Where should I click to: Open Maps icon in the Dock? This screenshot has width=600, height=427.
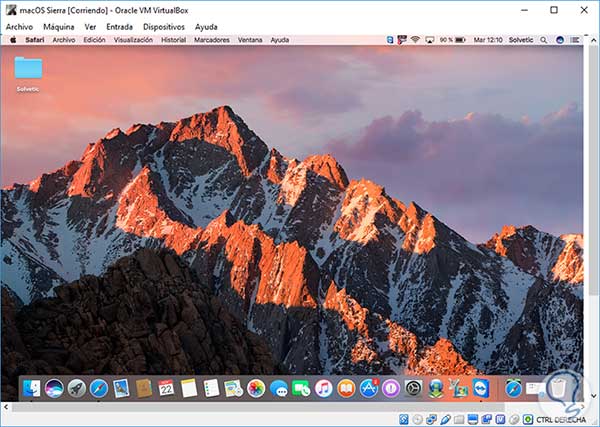(x=233, y=389)
